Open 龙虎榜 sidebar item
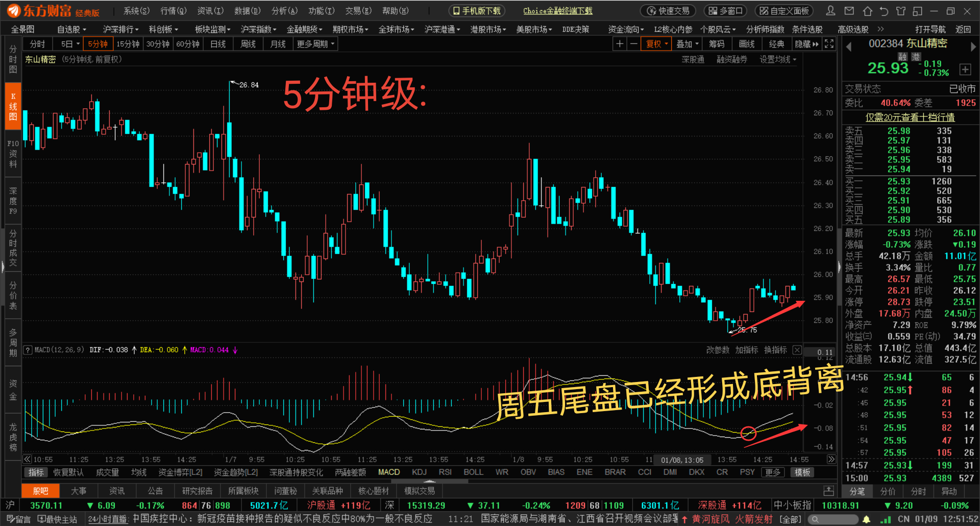Viewport: 980px width, 526px height. point(13,437)
